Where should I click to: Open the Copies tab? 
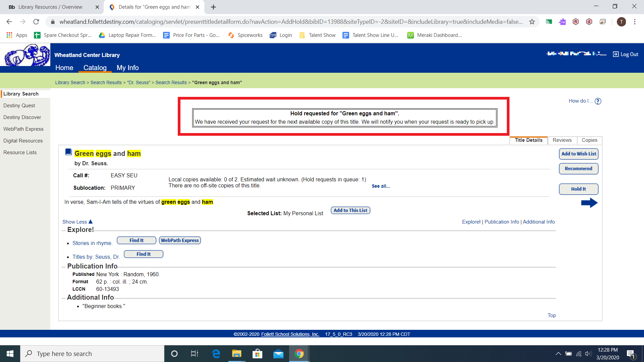pyautogui.click(x=589, y=140)
